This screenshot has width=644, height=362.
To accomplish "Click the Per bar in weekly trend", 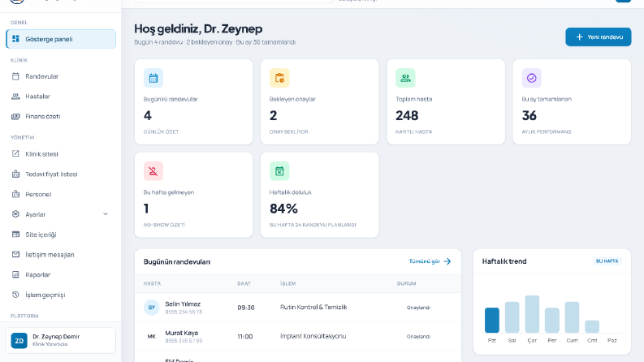I will pyautogui.click(x=552, y=320).
